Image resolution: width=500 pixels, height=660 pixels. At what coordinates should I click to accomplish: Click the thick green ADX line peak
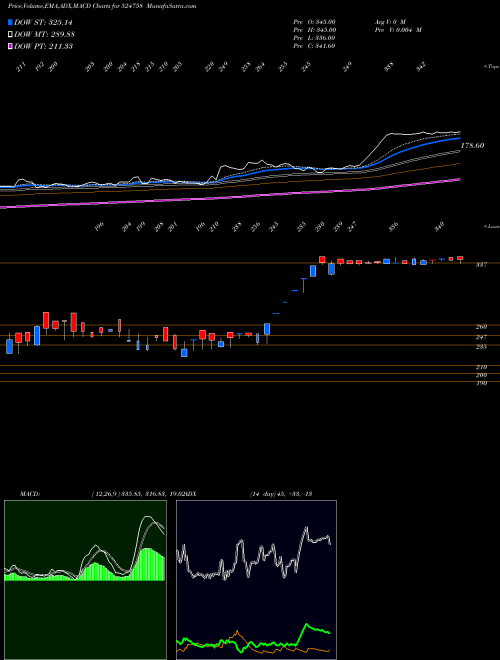(x=307, y=625)
